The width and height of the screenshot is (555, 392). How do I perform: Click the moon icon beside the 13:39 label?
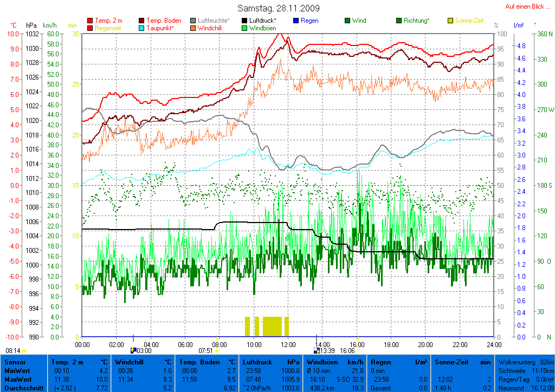pos(316,350)
